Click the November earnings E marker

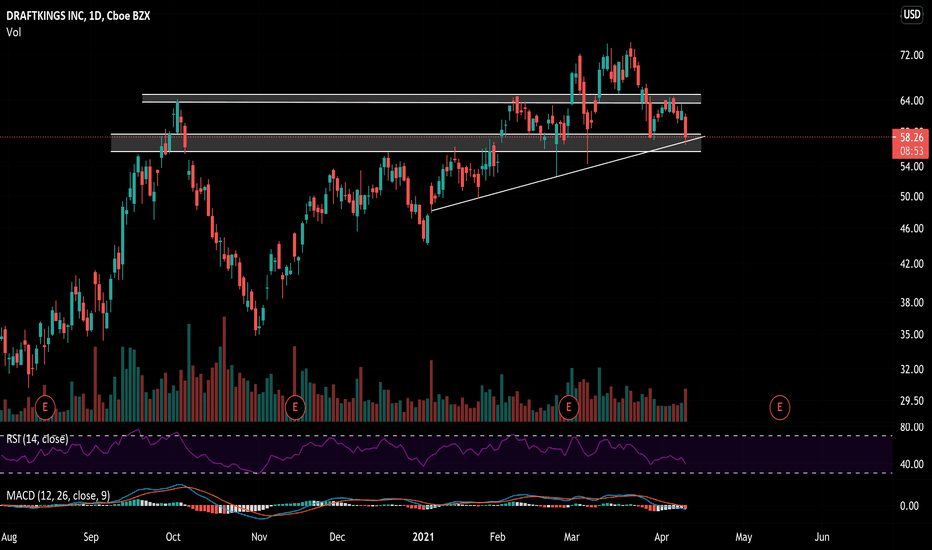pos(295,407)
